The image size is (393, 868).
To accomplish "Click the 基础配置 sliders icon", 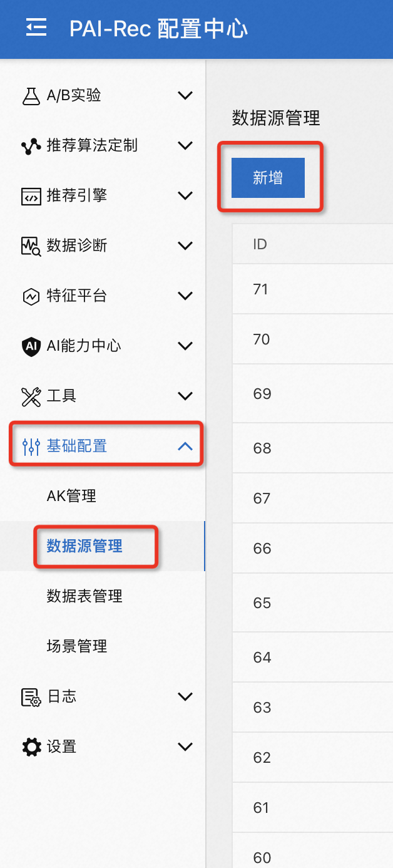I will tap(31, 445).
